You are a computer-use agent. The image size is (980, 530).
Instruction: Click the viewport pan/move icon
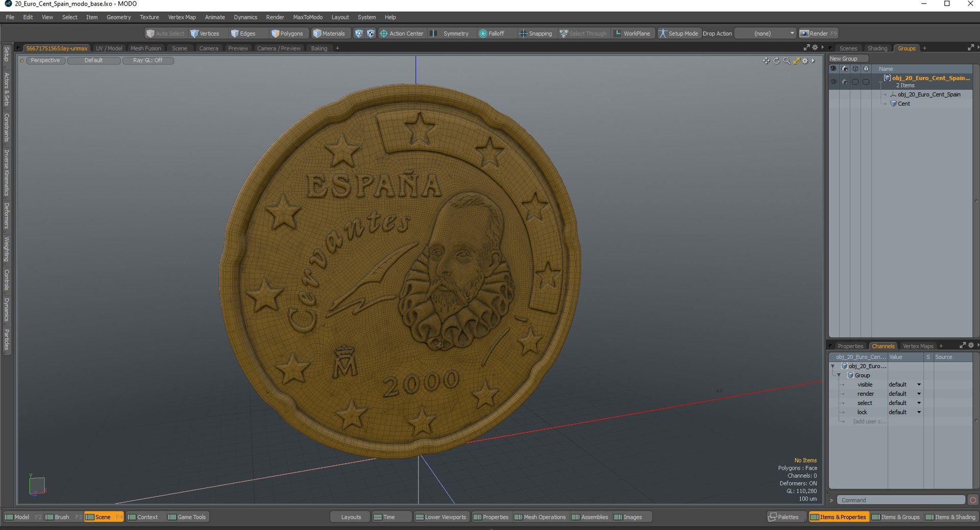tap(766, 61)
